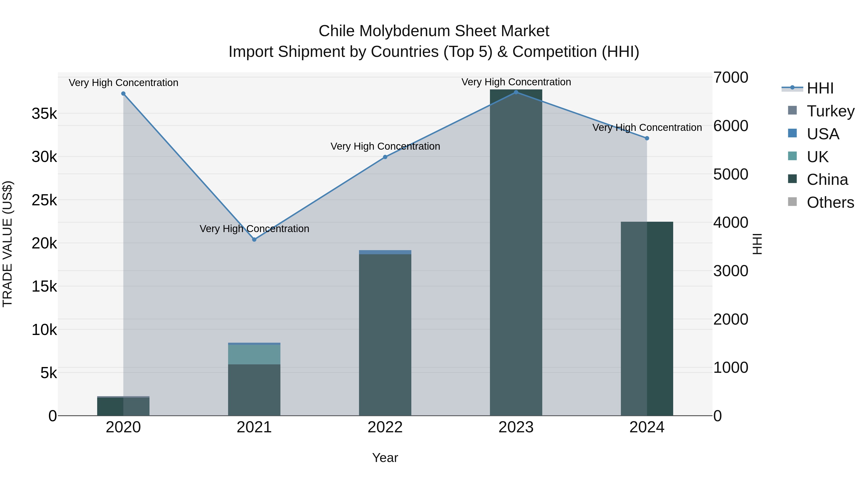
Task: Click the 2021 Very High Concentration annotation
Action: tap(254, 229)
